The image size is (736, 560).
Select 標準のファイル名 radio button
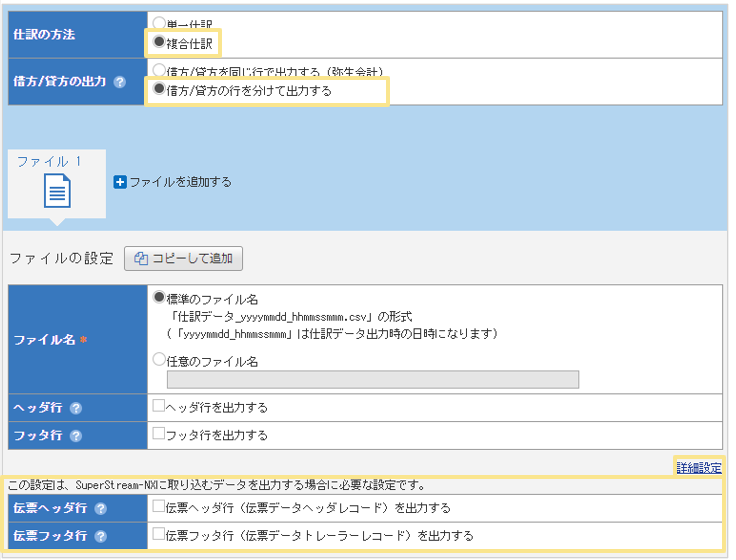(158, 298)
